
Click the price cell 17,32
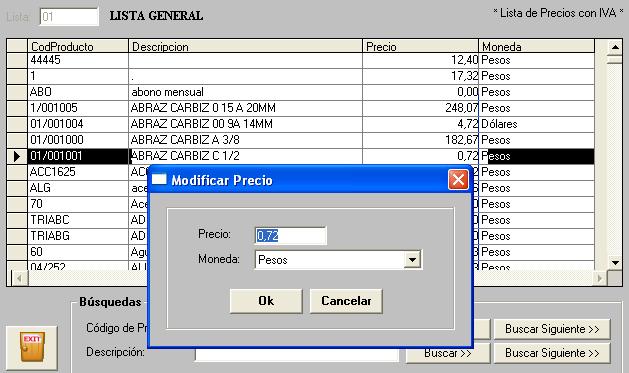(x=420, y=76)
